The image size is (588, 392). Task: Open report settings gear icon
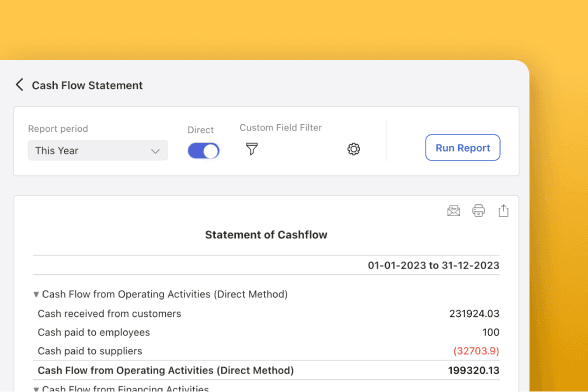click(x=353, y=149)
